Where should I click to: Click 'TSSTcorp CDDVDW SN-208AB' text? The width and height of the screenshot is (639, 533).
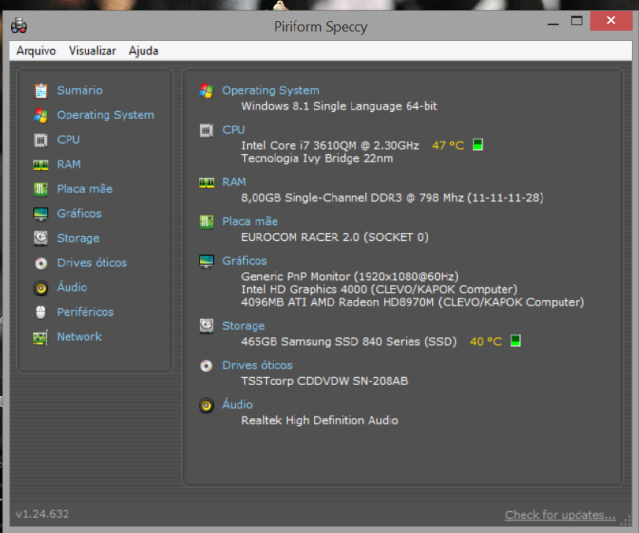324,381
